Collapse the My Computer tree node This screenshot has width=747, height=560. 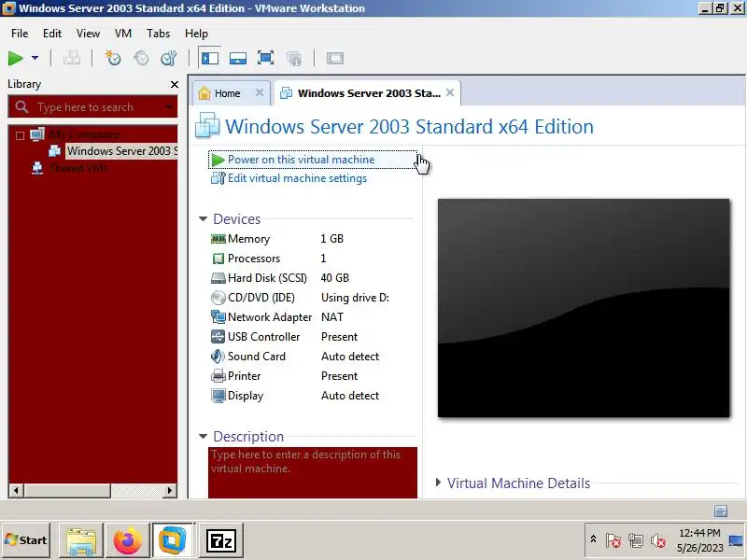(20, 135)
